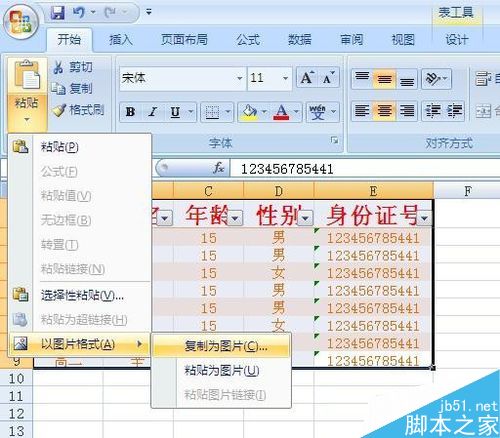Open the font name dropdown 宋体

point(239,79)
